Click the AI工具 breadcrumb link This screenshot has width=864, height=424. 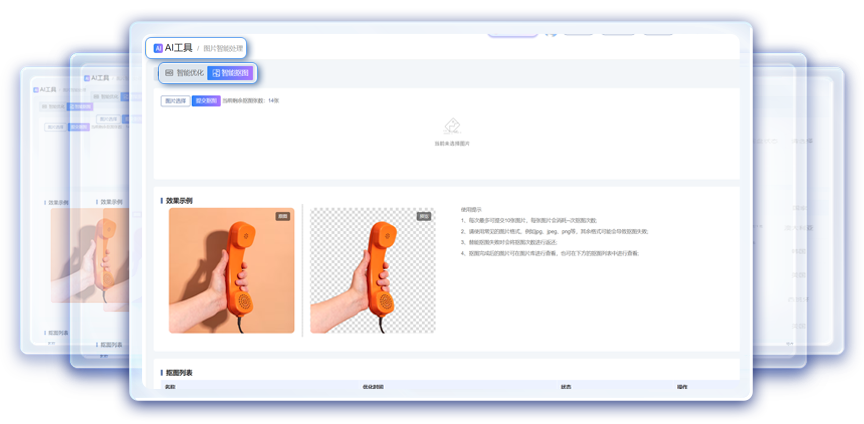click(x=178, y=48)
